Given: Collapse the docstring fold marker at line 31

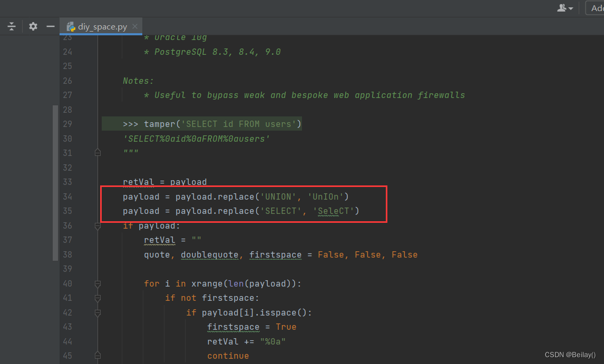Looking at the screenshot, I should pos(98,153).
